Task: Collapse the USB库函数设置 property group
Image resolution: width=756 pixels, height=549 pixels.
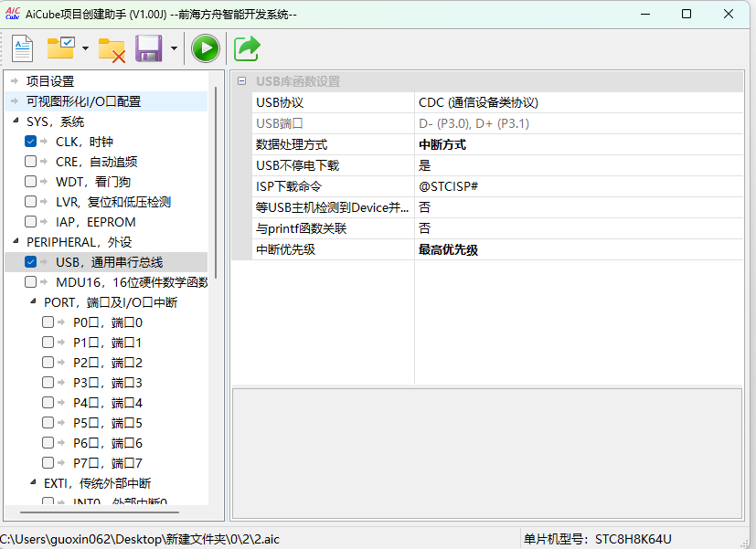Action: [241, 81]
